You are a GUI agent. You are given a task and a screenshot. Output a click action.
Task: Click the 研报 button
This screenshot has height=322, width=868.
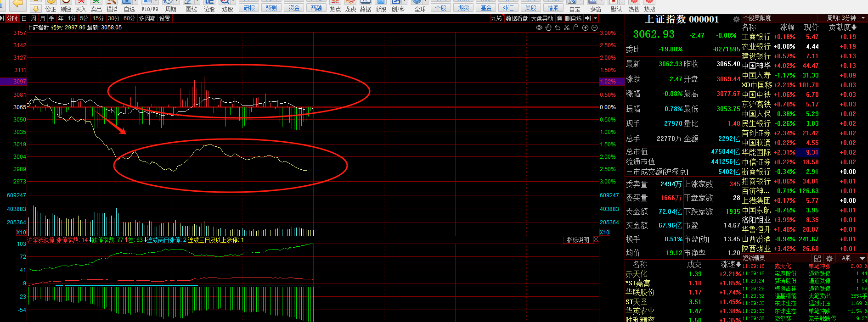tap(249, 8)
